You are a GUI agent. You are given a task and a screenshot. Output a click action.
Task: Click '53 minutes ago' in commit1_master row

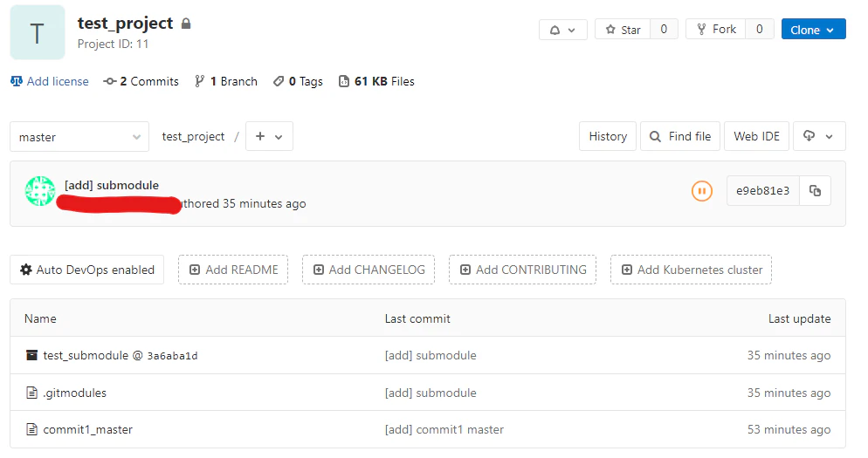789,429
